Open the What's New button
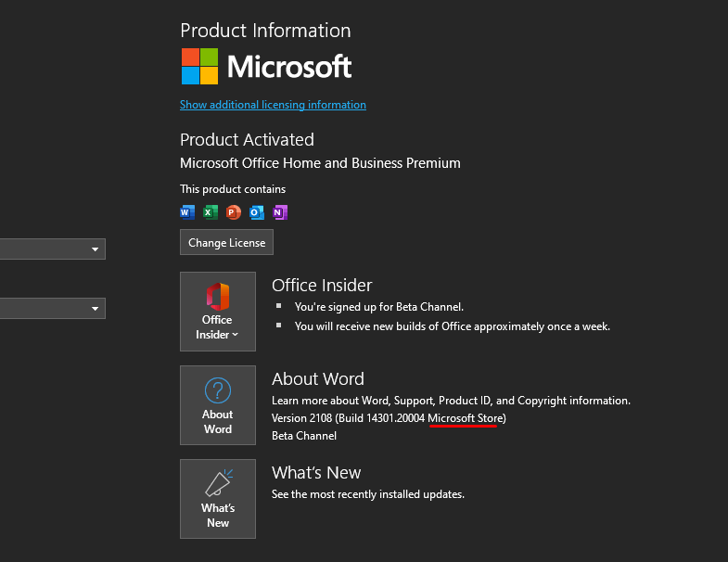This screenshot has height=562, width=728. pyautogui.click(x=218, y=499)
